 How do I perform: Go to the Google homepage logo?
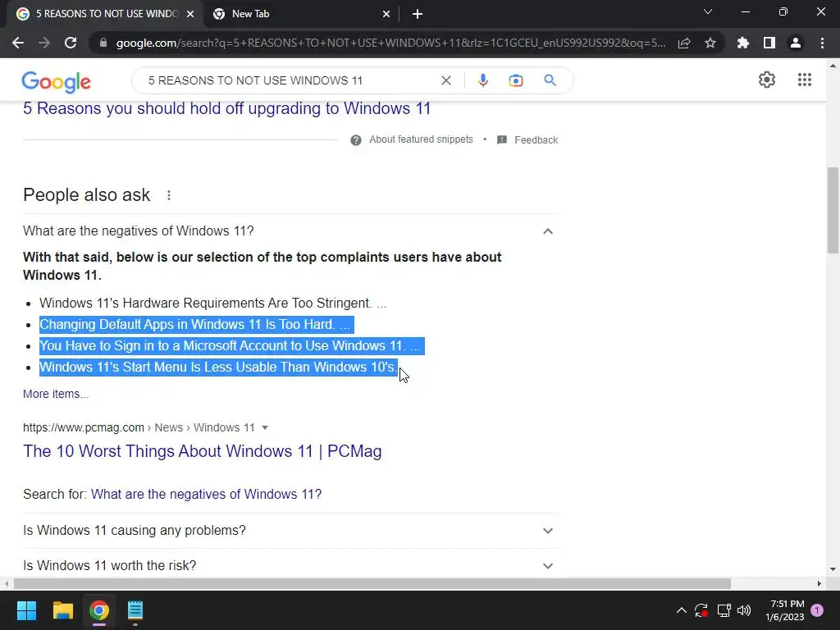pos(57,81)
